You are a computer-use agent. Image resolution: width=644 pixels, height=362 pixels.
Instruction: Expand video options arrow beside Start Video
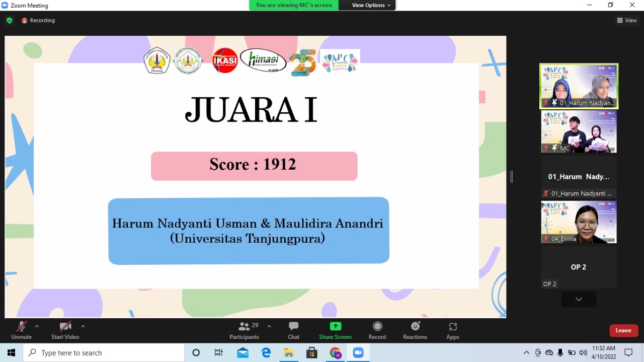coord(83,326)
